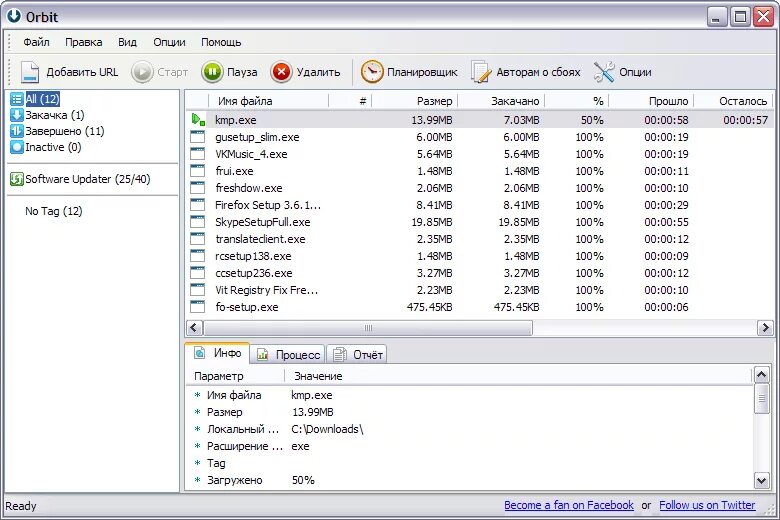
Task: Click the red Delete X icon
Action: coord(281,72)
